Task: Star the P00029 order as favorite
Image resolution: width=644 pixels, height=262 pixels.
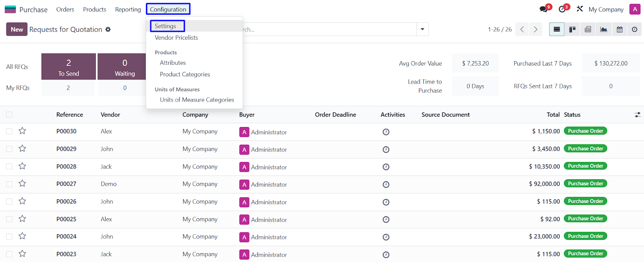Action: tap(22, 148)
